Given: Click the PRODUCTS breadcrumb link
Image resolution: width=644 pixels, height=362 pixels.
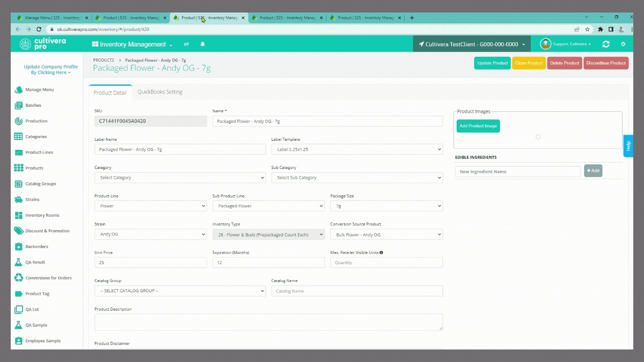Looking at the screenshot, I should click(x=104, y=60).
